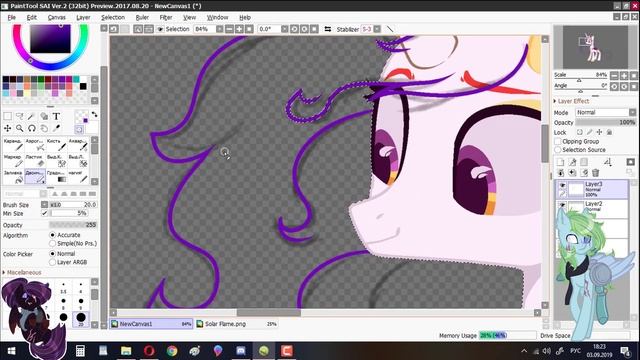Open the Canvas menu
This screenshot has height=360, width=640.
point(56,18)
